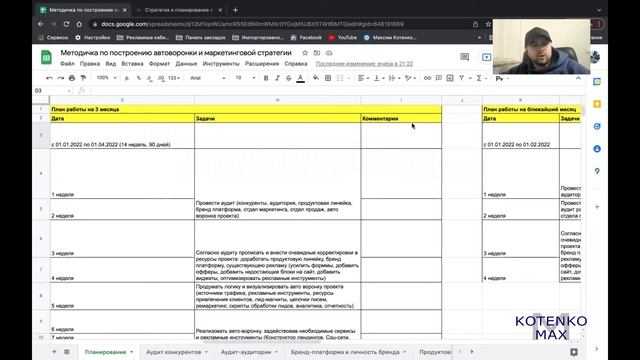Image resolution: width=640 pixels, height=360 pixels.
Task: Format selected cells as percent
Action: pyautogui.click(x=138, y=78)
